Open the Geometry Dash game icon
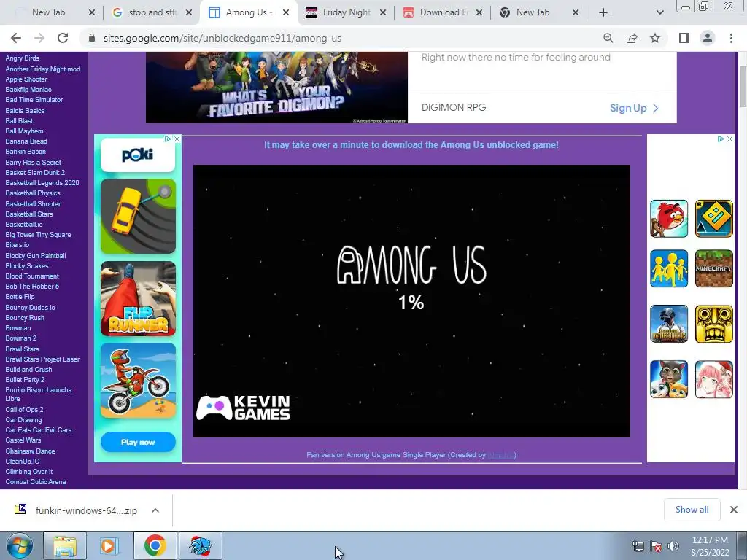 (x=713, y=219)
